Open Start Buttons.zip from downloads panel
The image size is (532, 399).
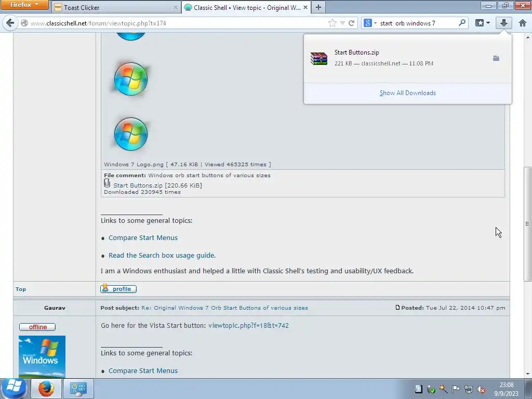pyautogui.click(x=394, y=58)
